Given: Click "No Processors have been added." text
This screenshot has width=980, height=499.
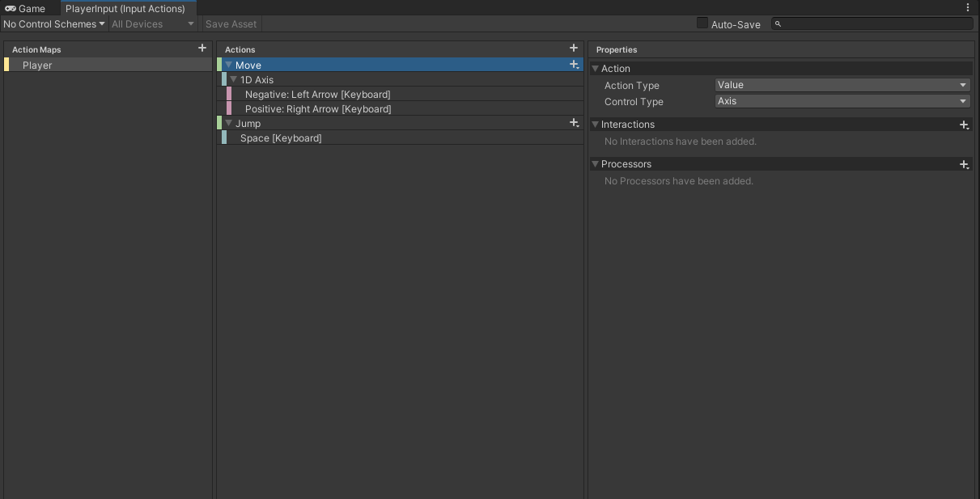Looking at the screenshot, I should [679, 181].
